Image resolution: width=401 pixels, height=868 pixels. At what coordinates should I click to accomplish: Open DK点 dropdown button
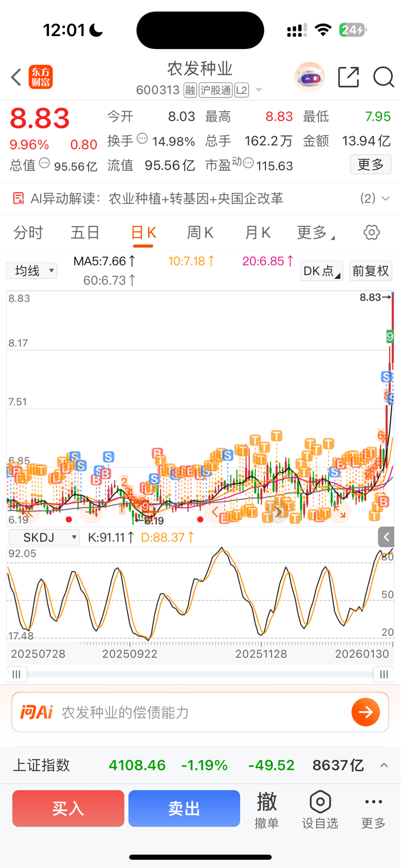[x=322, y=271]
